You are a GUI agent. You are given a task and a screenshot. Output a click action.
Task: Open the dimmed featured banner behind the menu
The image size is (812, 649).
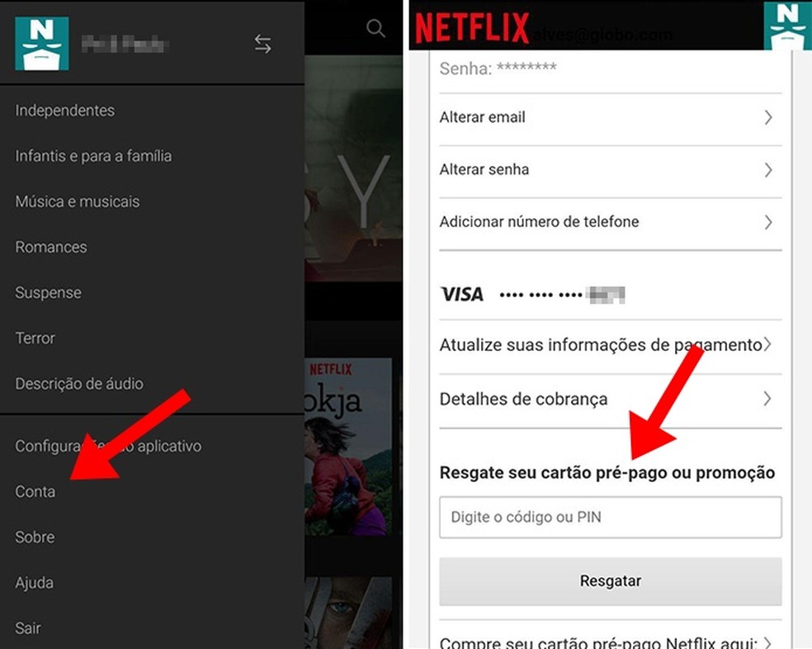tap(353, 168)
